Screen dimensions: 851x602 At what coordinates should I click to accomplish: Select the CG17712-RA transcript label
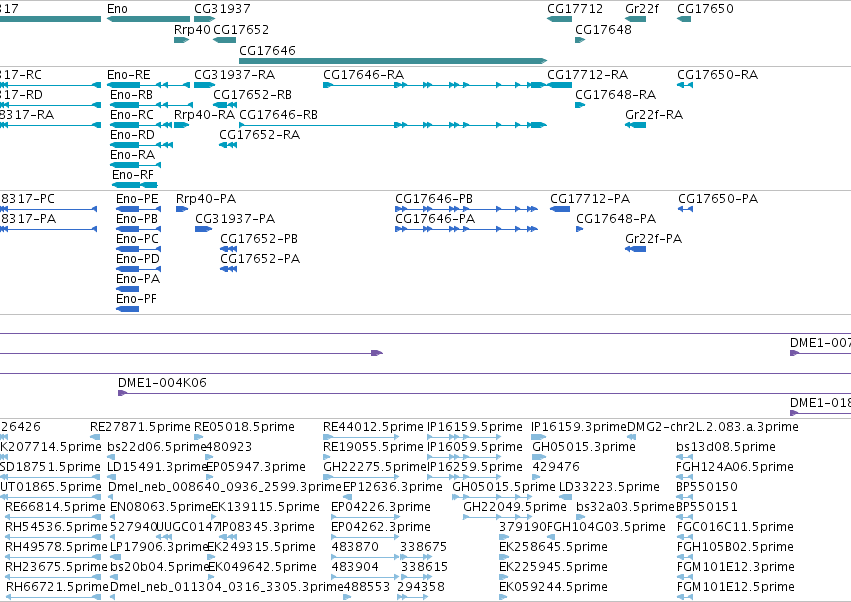tap(587, 75)
